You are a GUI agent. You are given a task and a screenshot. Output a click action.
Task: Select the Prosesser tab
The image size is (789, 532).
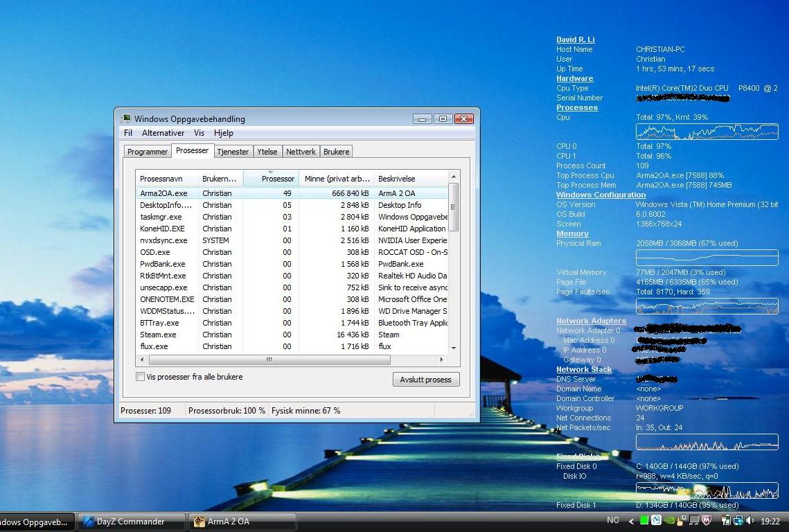192,150
